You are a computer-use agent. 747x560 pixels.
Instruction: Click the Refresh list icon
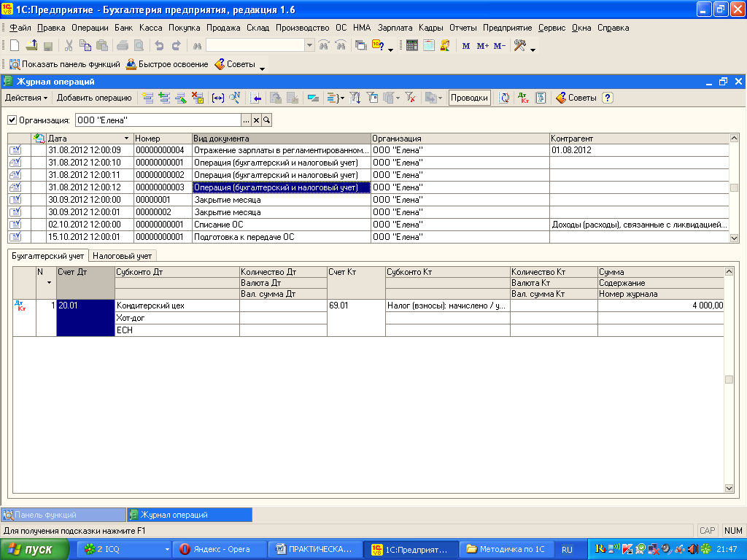[504, 98]
